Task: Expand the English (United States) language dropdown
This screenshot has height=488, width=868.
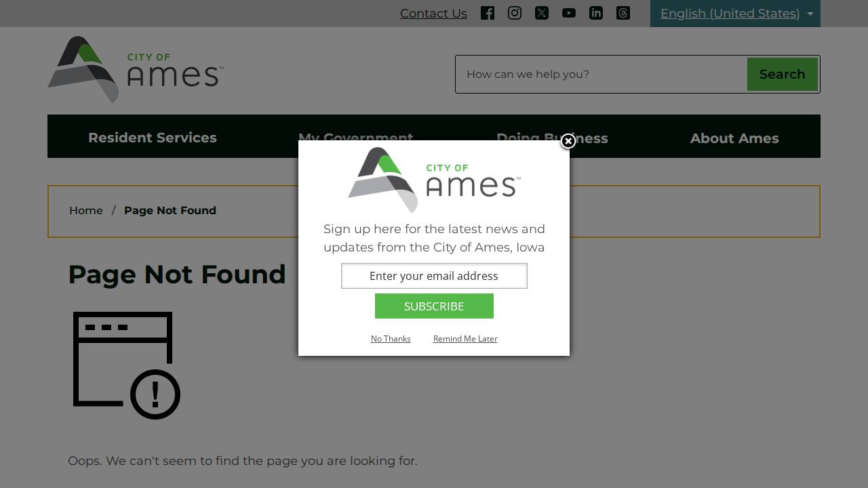Action: pyautogui.click(x=735, y=14)
